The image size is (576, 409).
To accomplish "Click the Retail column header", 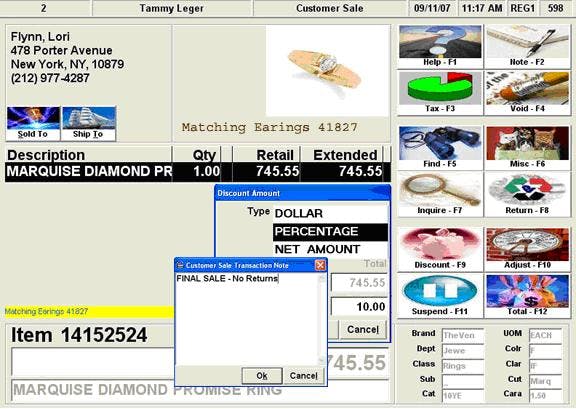I will click(267, 155).
